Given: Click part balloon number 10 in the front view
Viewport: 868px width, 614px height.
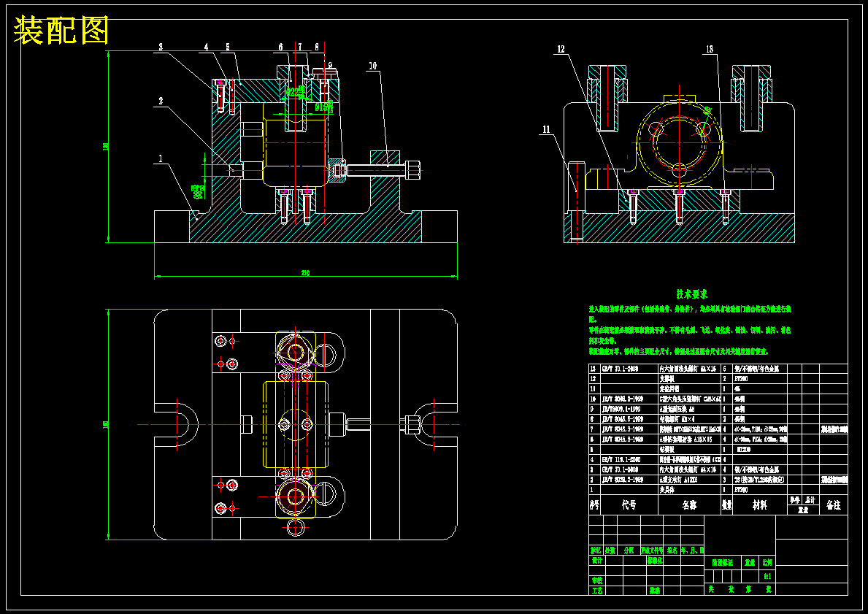Looking at the screenshot, I should tap(372, 66).
